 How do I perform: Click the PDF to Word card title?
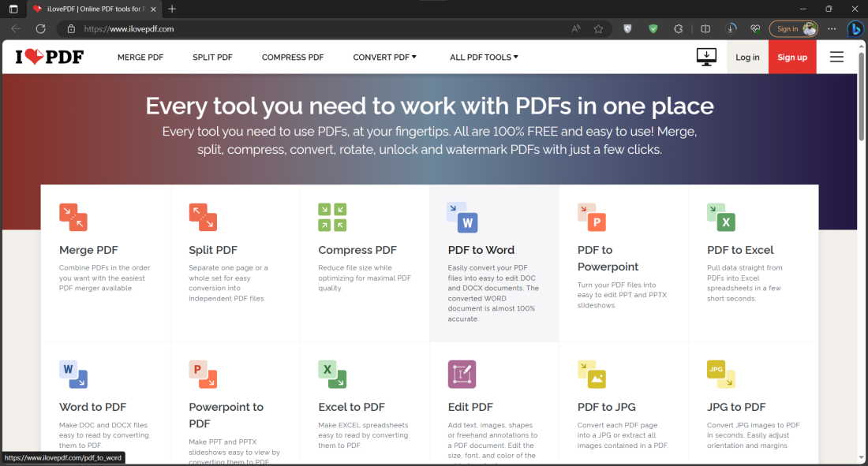tap(481, 250)
